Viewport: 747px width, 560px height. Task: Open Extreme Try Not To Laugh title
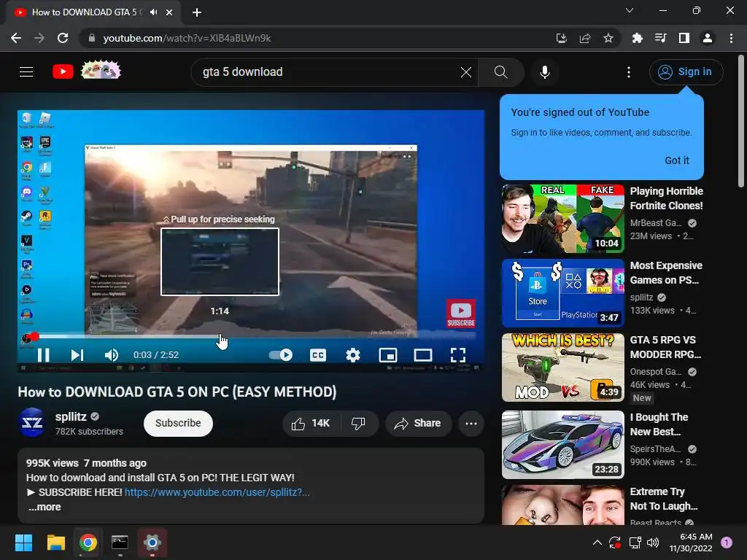pyautogui.click(x=664, y=499)
